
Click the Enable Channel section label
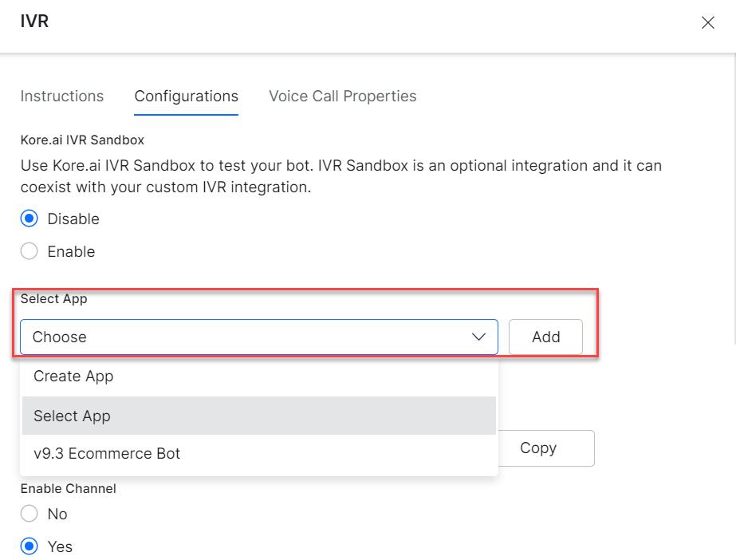(69, 489)
